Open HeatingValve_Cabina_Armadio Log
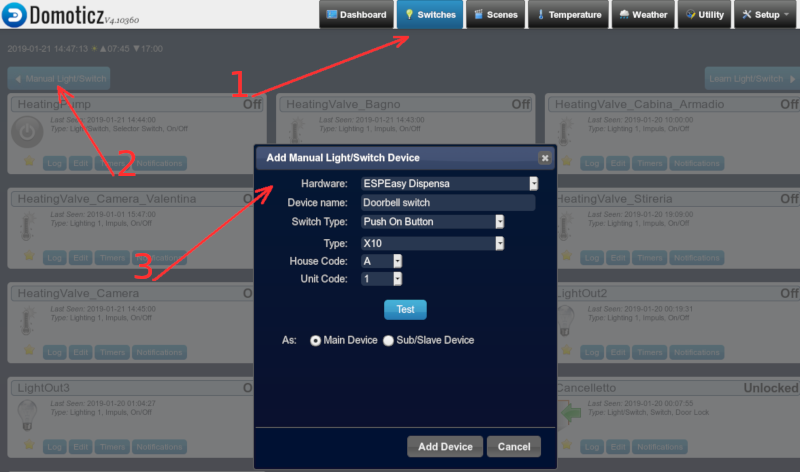The image size is (800, 472). [592, 163]
